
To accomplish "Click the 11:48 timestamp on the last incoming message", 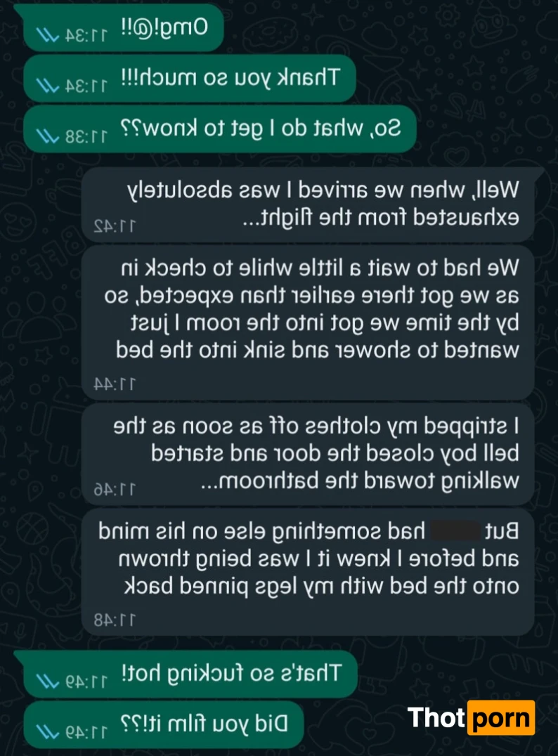I will tap(115, 620).
